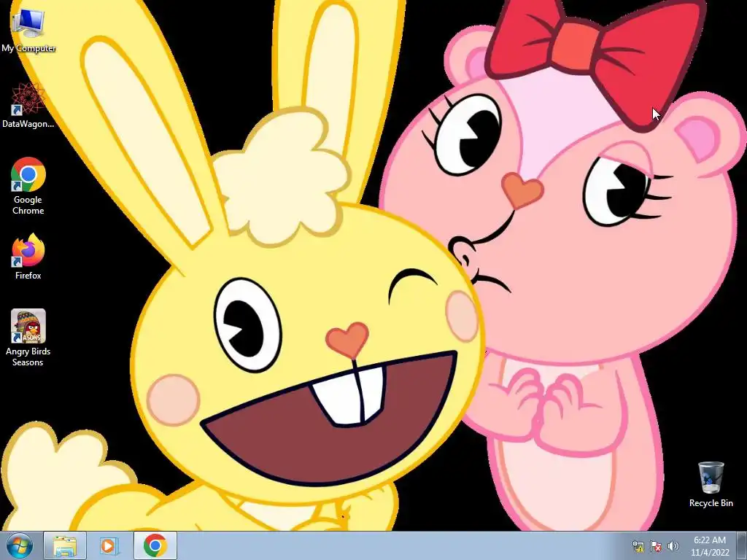Open Chrome from the taskbar
The height and width of the screenshot is (560, 747).
click(155, 545)
